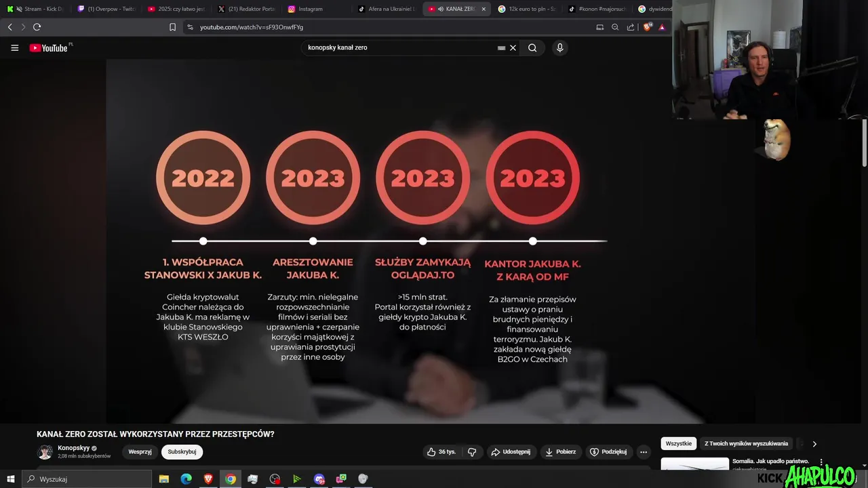Start voice search with the microphone icon
The height and width of the screenshot is (488, 868).
point(559,48)
